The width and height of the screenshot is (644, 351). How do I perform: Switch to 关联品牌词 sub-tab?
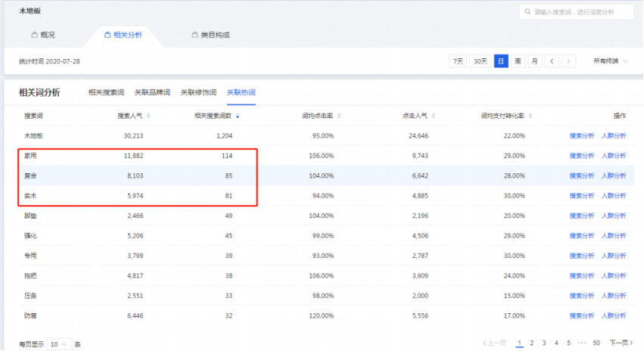[x=152, y=92]
